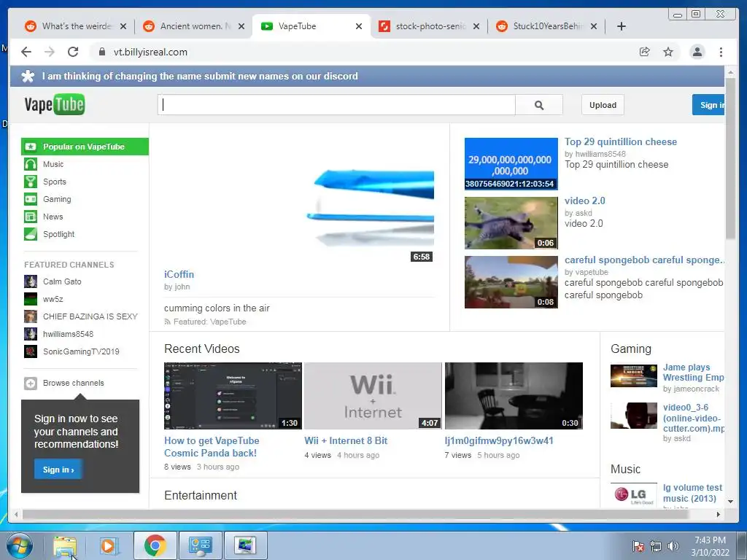Click the hwilliams8548 channel avatar
747x560 pixels.
(31, 334)
